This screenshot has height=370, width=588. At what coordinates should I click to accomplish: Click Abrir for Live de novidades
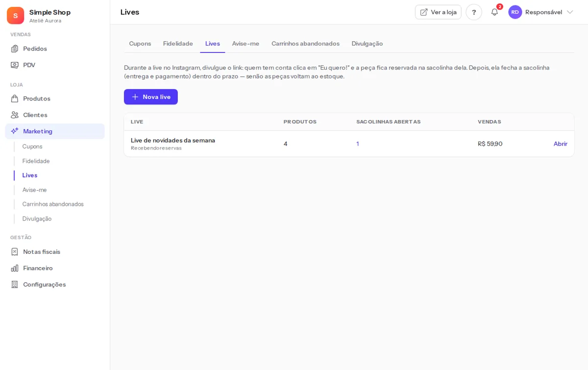coord(561,144)
